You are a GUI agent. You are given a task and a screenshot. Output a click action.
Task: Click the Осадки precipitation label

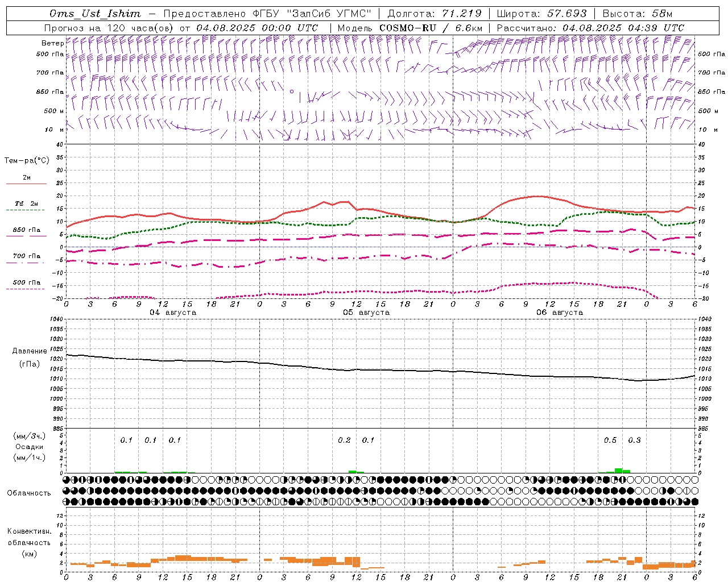pos(30,447)
